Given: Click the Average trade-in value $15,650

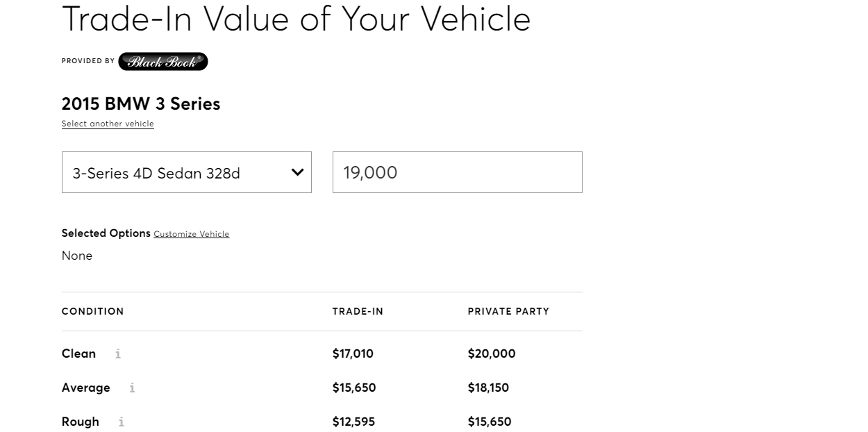Looking at the screenshot, I should point(354,388).
